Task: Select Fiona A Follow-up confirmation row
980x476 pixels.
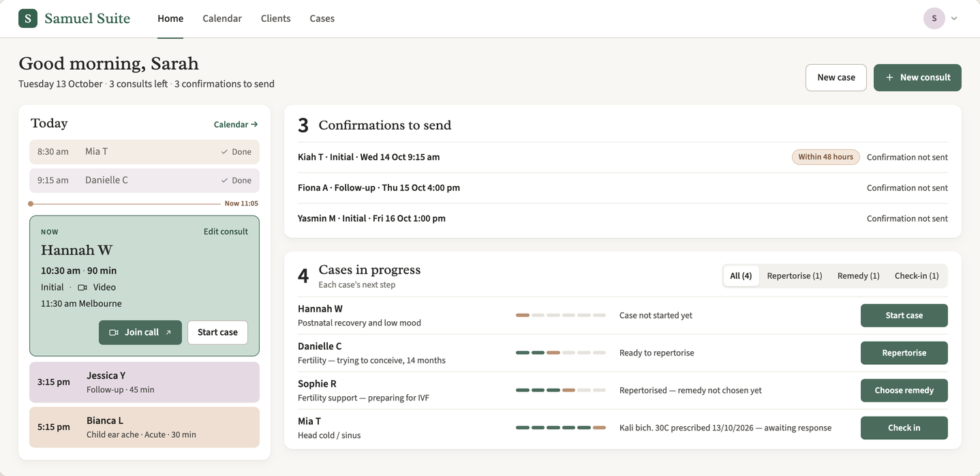Action: (x=623, y=188)
